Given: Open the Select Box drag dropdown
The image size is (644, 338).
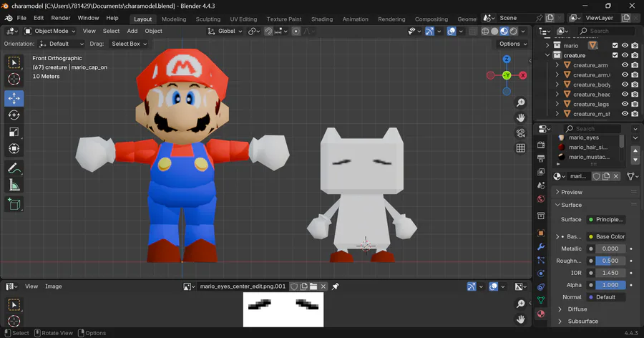Looking at the screenshot, I should [129, 44].
